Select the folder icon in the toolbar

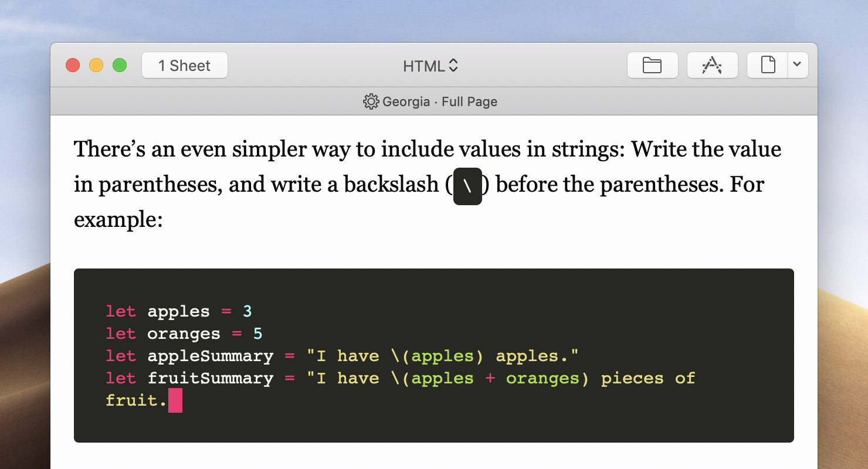(x=652, y=65)
